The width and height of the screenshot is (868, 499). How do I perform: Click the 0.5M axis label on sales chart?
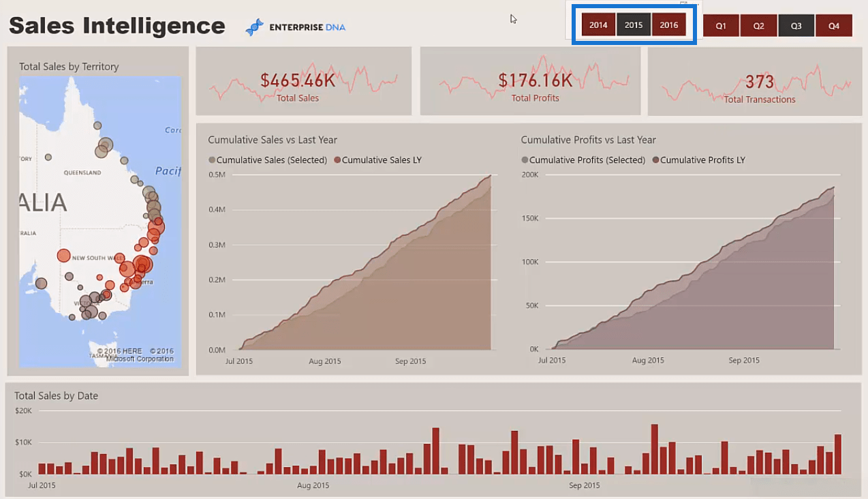(217, 175)
